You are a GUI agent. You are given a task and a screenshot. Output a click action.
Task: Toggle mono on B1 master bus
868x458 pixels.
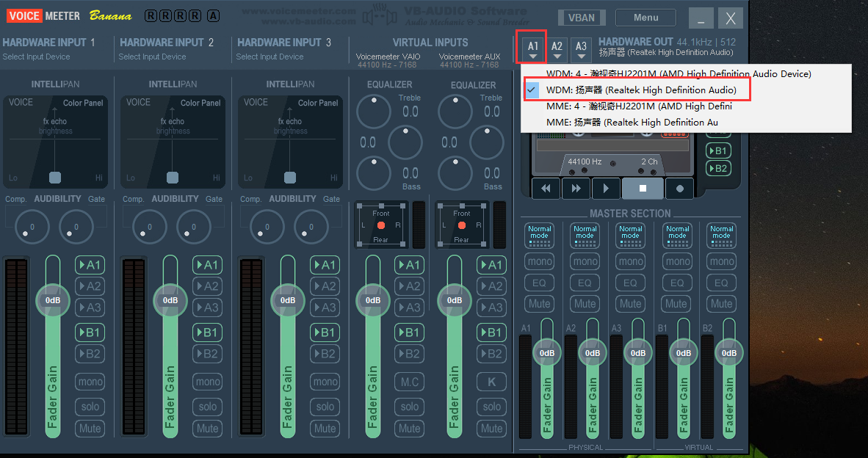678,261
